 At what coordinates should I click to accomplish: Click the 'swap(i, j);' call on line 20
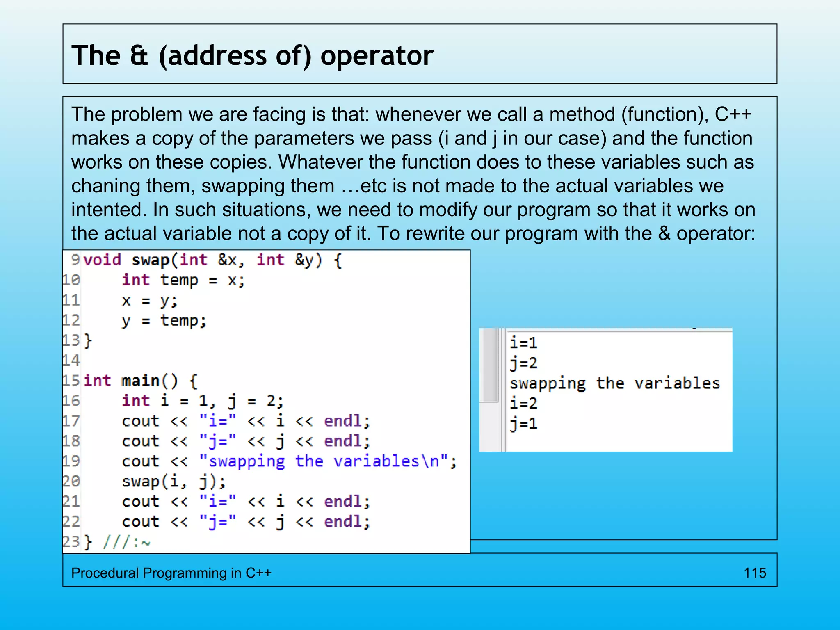174,482
